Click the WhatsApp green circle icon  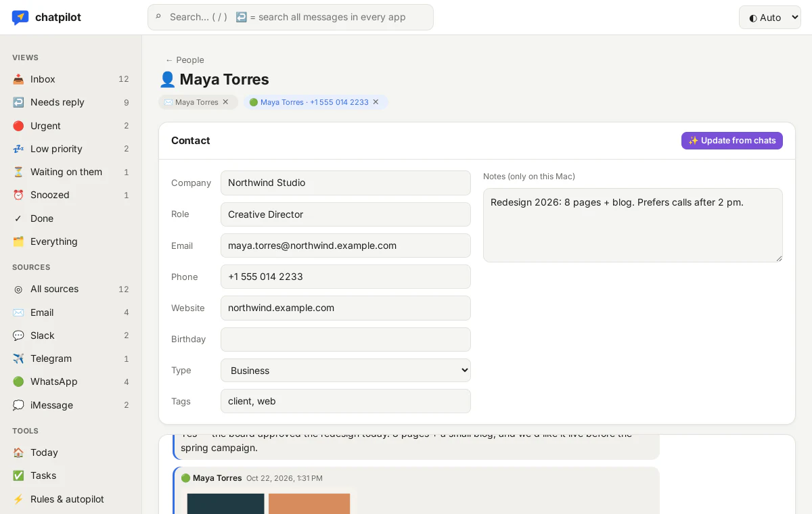pyautogui.click(x=18, y=381)
